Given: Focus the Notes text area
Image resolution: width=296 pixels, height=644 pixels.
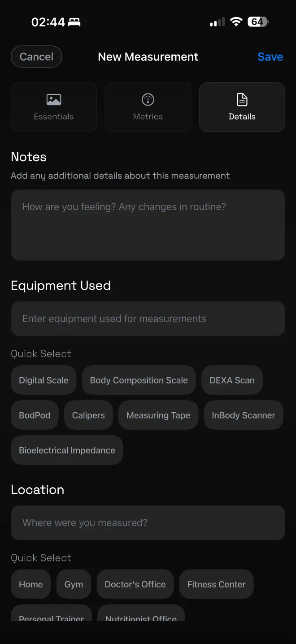Looking at the screenshot, I should [x=148, y=225].
